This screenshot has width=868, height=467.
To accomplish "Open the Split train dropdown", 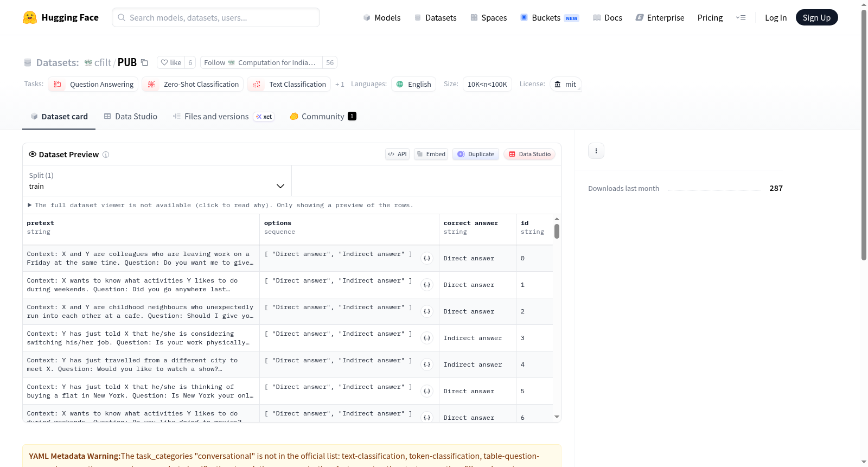I will click(157, 181).
